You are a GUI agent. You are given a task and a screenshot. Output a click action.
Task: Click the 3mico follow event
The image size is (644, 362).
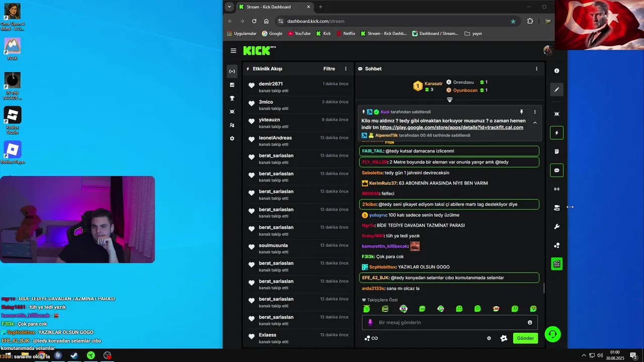[299, 105]
